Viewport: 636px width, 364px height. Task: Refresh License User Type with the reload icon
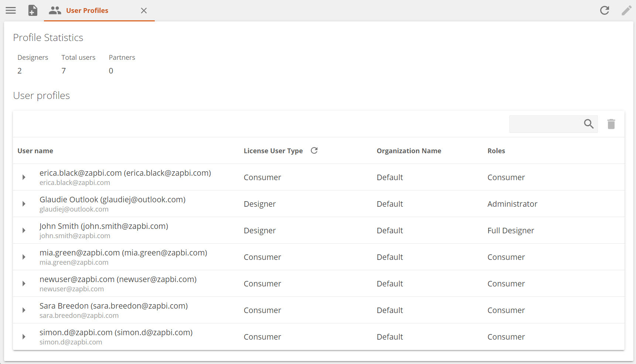pos(314,151)
